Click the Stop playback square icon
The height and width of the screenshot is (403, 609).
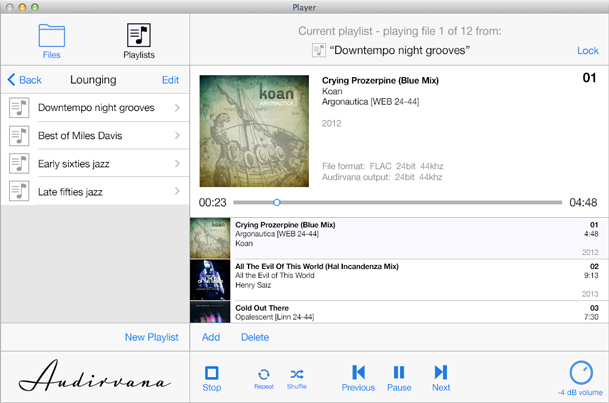pyautogui.click(x=212, y=373)
